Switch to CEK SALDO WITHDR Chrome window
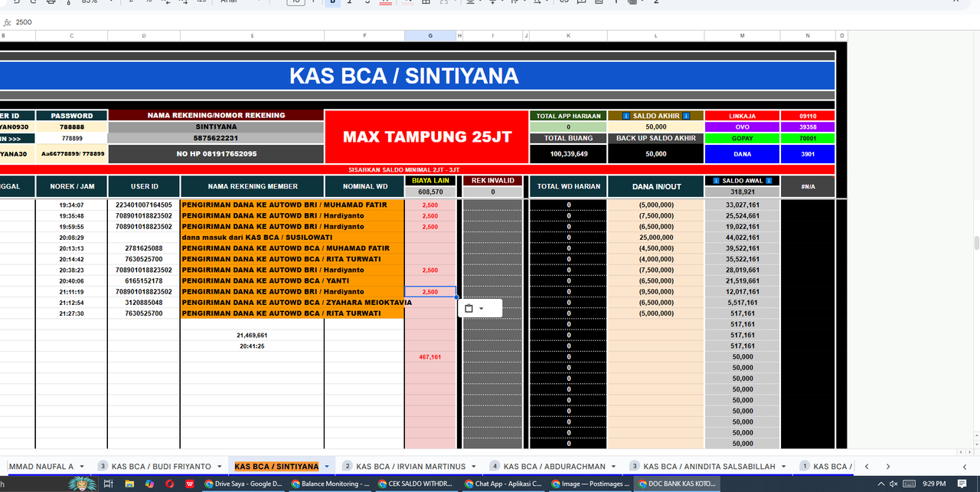 tap(416, 484)
